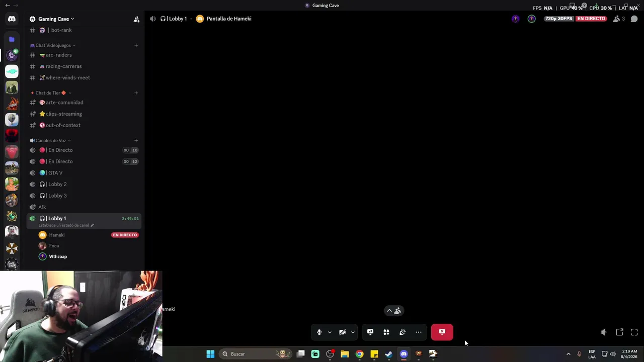Toggle camera on or off
644x362 pixels.
pyautogui.click(x=342, y=332)
